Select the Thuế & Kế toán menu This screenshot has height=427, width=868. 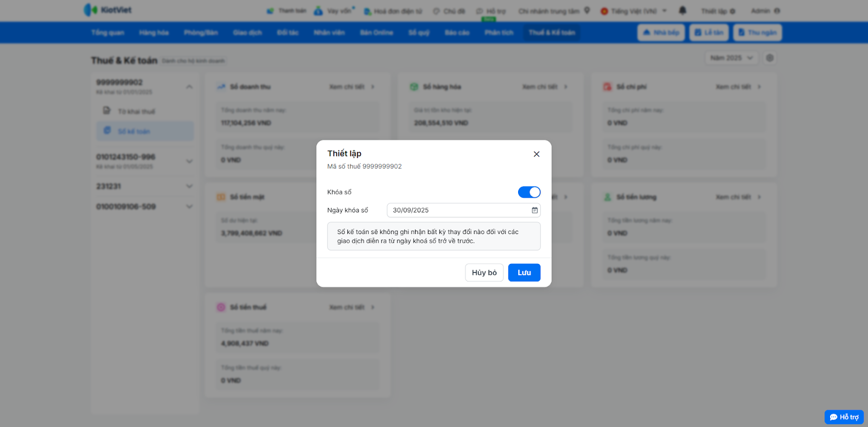[x=552, y=33]
